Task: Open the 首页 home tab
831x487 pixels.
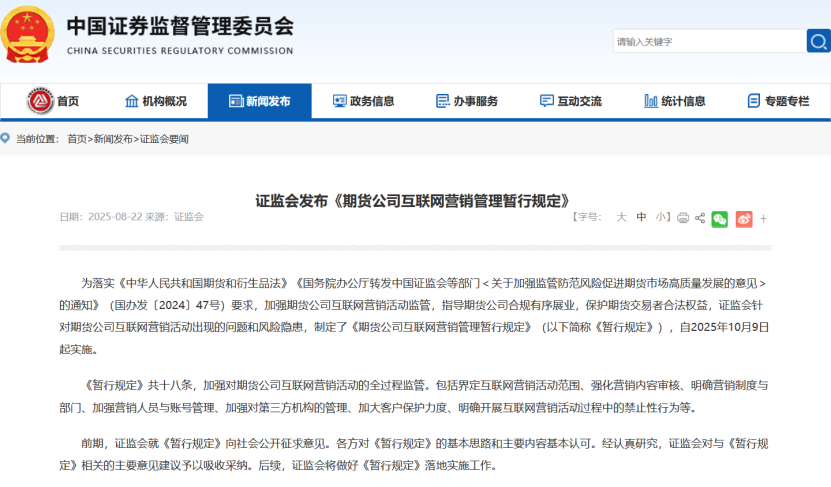Action: click(52, 101)
